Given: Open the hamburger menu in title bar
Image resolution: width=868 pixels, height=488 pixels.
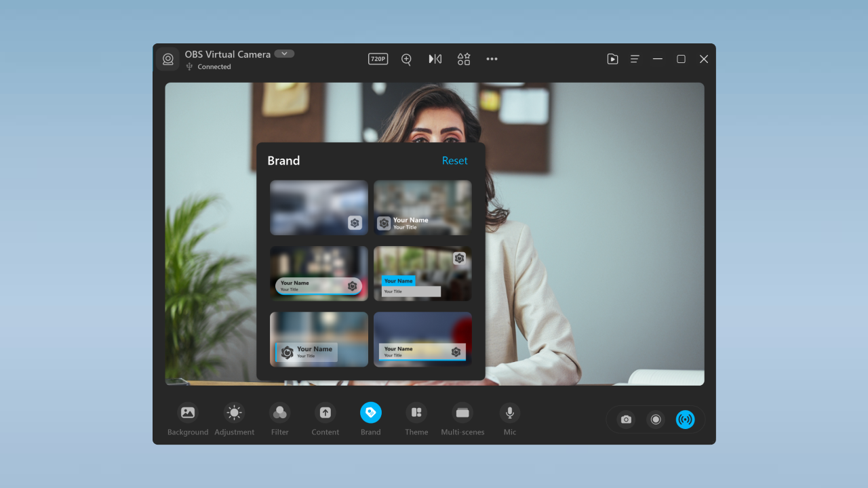Looking at the screenshot, I should (x=635, y=59).
